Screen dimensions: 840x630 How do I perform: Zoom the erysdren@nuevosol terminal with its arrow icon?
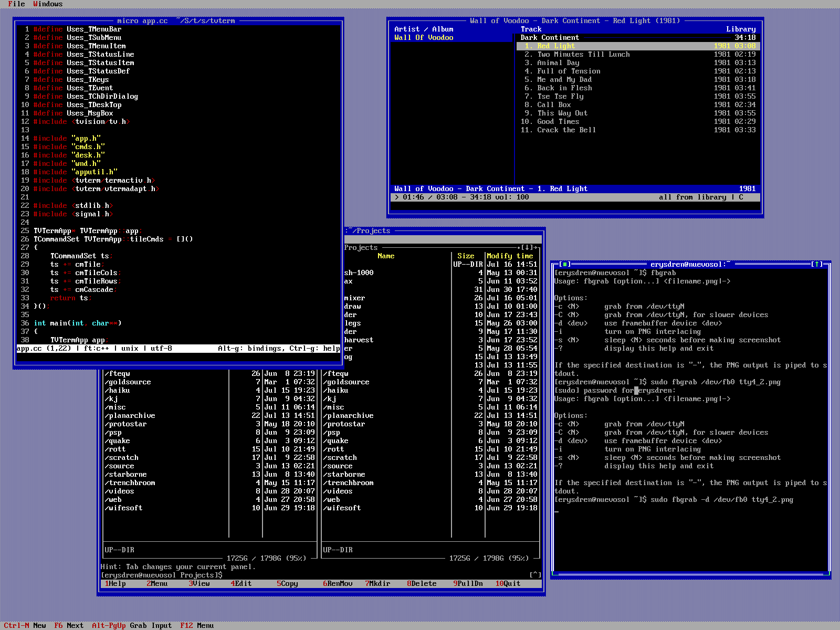pos(817,265)
